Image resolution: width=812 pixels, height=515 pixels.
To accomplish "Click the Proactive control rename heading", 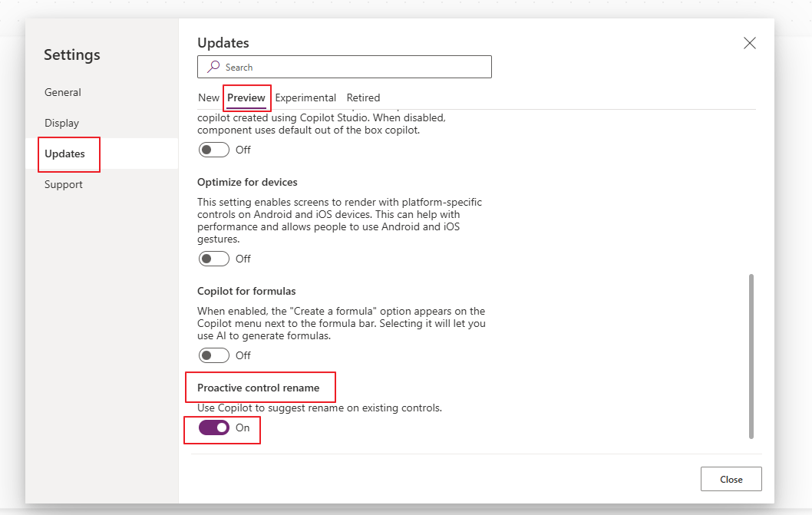I will pyautogui.click(x=260, y=388).
